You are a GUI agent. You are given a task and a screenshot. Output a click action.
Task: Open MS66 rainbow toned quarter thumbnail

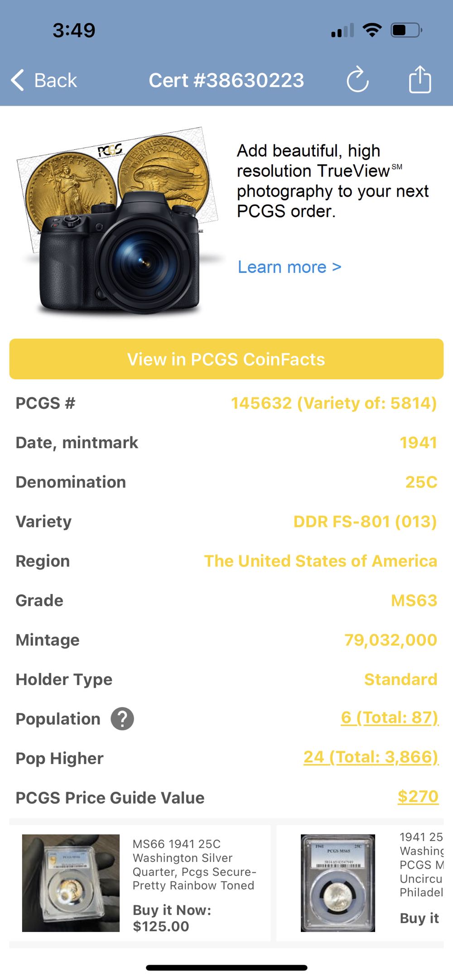pyautogui.click(x=71, y=883)
